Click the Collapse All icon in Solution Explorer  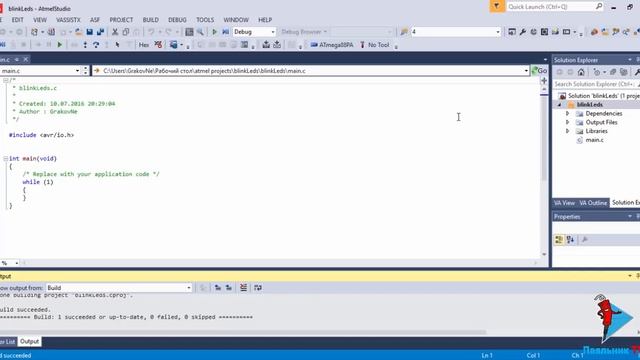click(613, 72)
